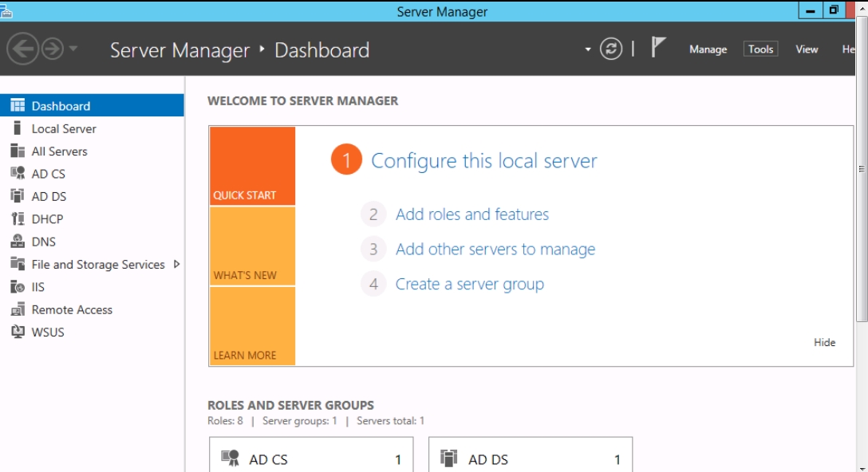Select the DNS role icon
The image size is (868, 472).
coord(18,242)
